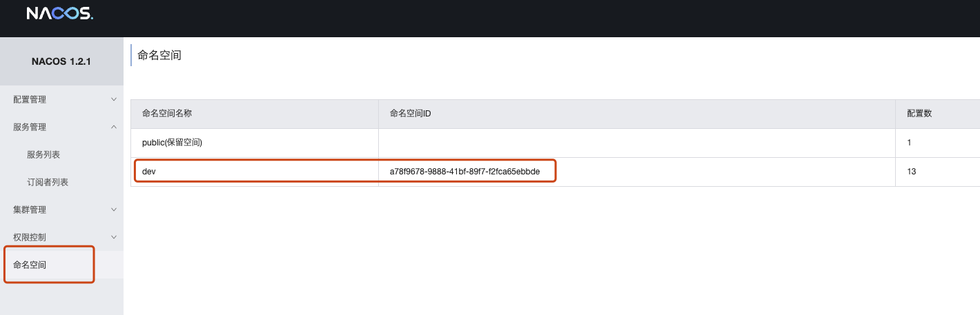The height and width of the screenshot is (315, 980).
Task: Collapse the 服务管理 chevron arrow
Action: point(114,127)
